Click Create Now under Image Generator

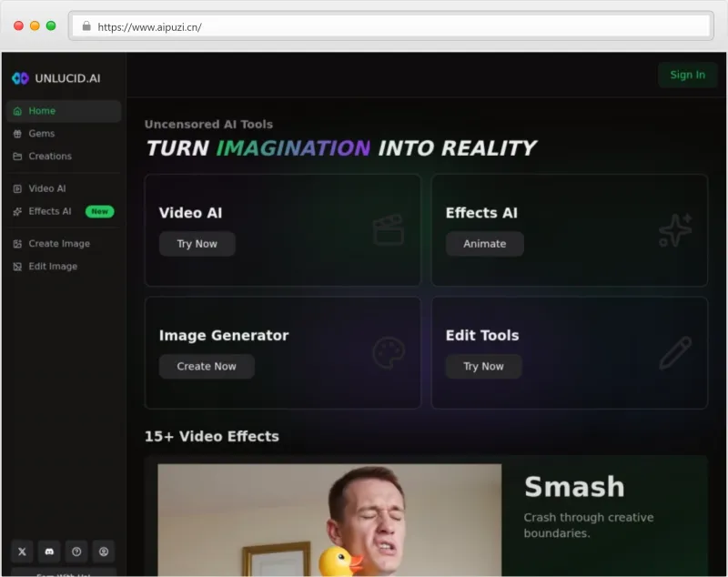[x=207, y=367]
